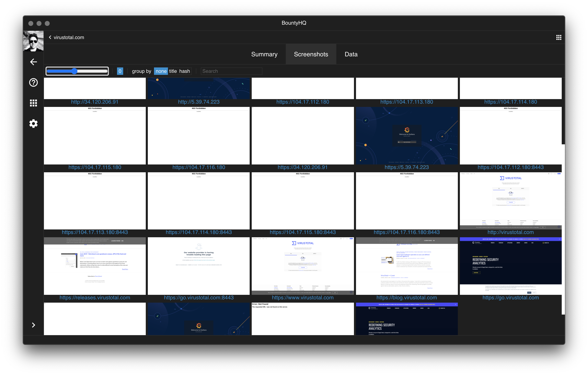Click the https://blog.virustotal.com link
This screenshot has width=588, height=375.
tap(407, 297)
